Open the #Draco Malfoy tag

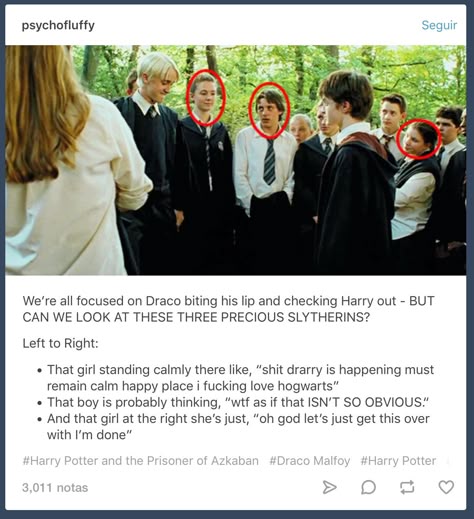pyautogui.click(x=309, y=461)
